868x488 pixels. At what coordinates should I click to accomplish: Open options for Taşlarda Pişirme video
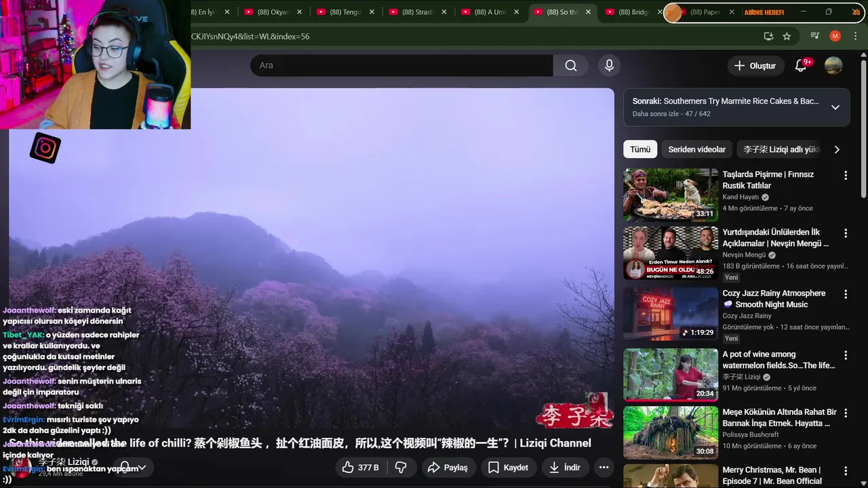click(x=846, y=176)
